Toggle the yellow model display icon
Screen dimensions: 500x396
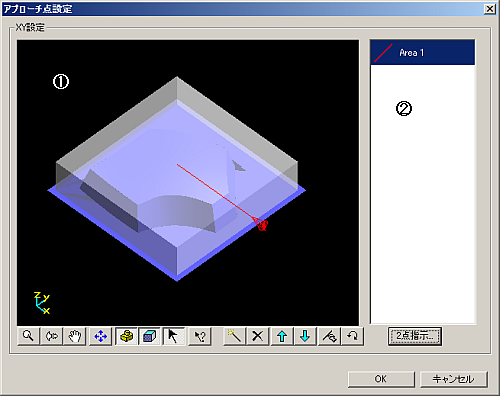[126, 336]
